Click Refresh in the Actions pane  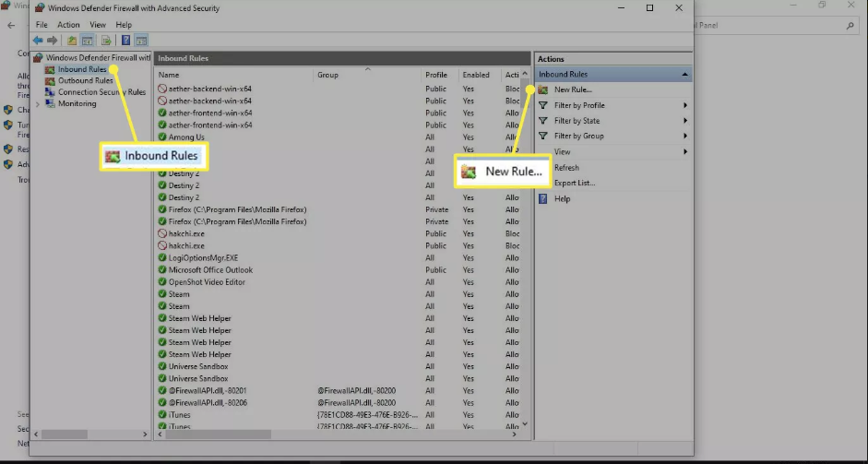566,168
